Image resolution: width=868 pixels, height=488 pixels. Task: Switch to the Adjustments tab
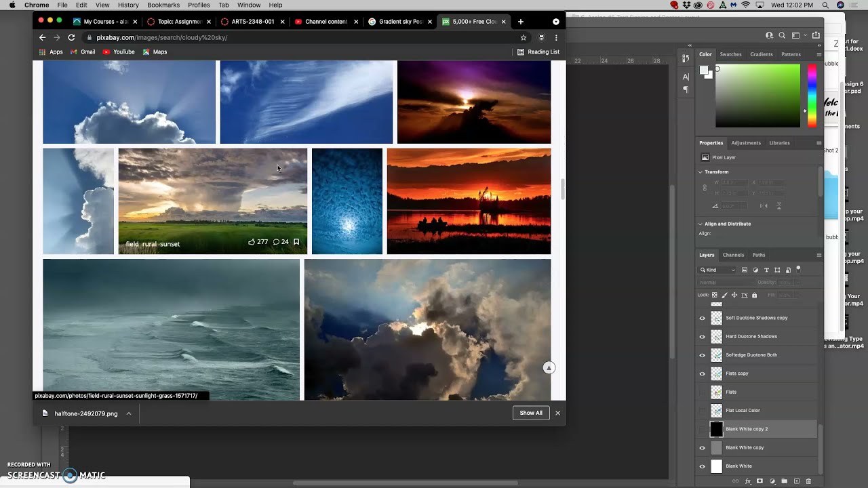point(746,143)
